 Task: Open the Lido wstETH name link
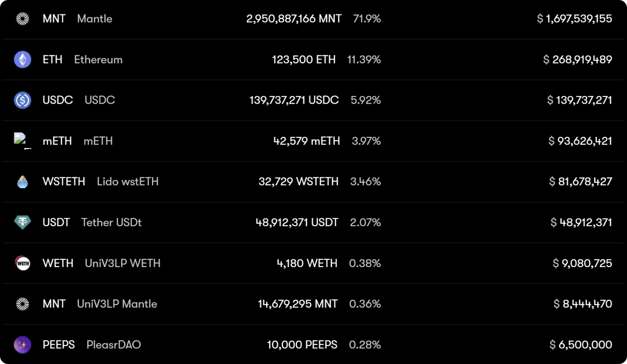click(x=128, y=182)
